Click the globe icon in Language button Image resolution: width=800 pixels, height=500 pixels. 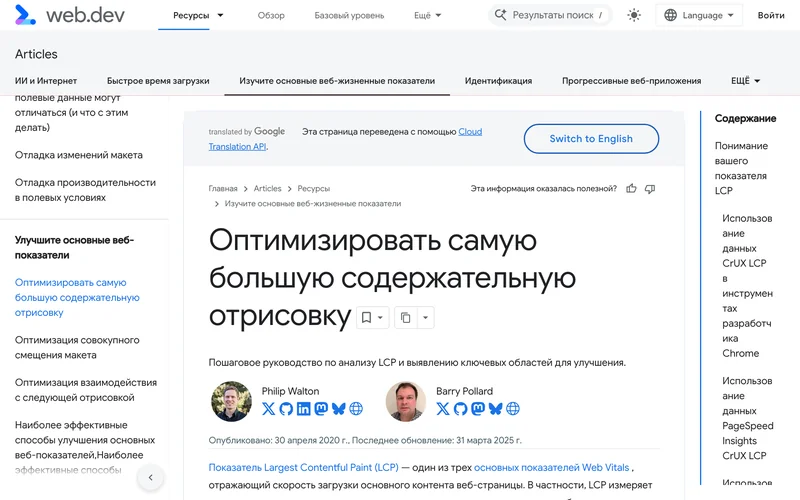670,15
